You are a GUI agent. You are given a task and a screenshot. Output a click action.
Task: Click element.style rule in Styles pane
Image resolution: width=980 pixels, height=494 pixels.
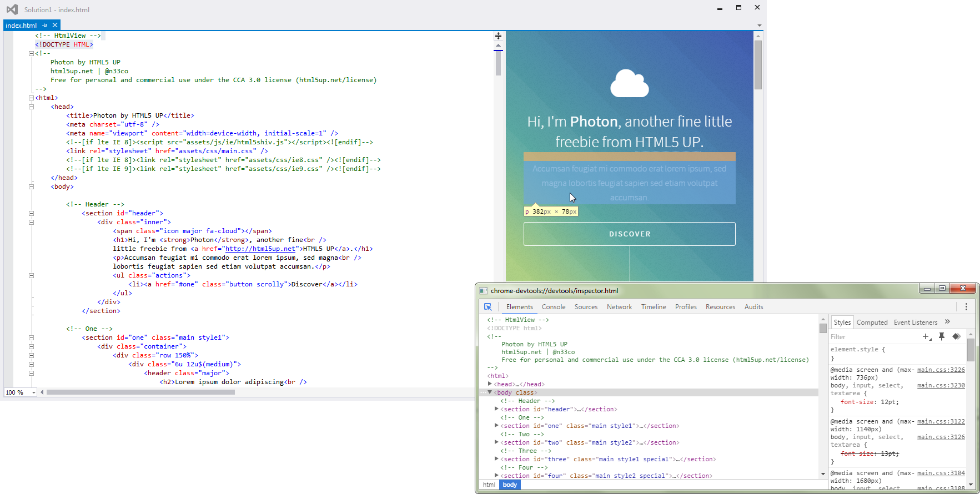(858, 349)
